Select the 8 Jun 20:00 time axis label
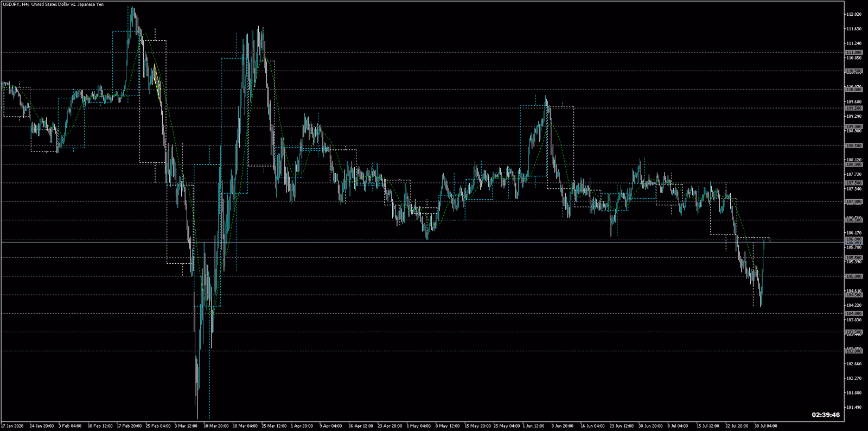868x431 pixels. [563, 426]
